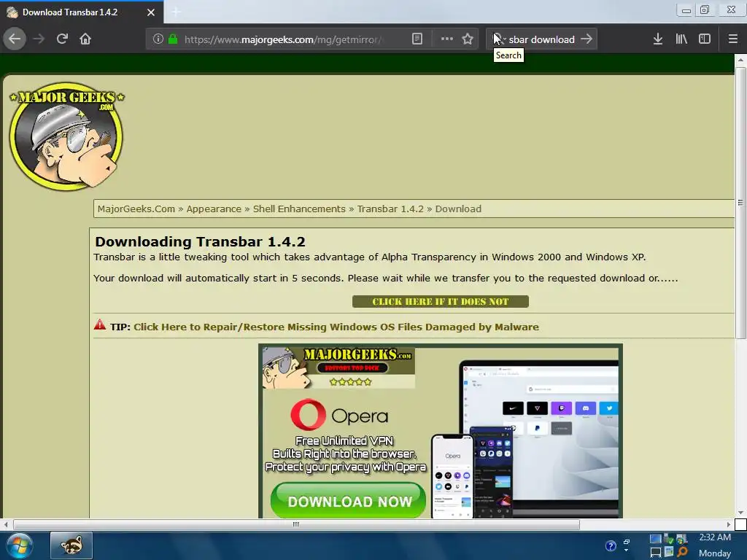This screenshot has width=747, height=560.
Task: Go back to the previous page
Action: (x=15, y=39)
